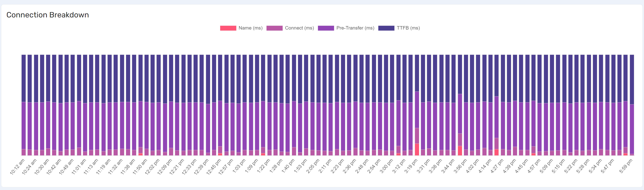Toggle the Connect (ms) legend color swatch

coord(274,28)
